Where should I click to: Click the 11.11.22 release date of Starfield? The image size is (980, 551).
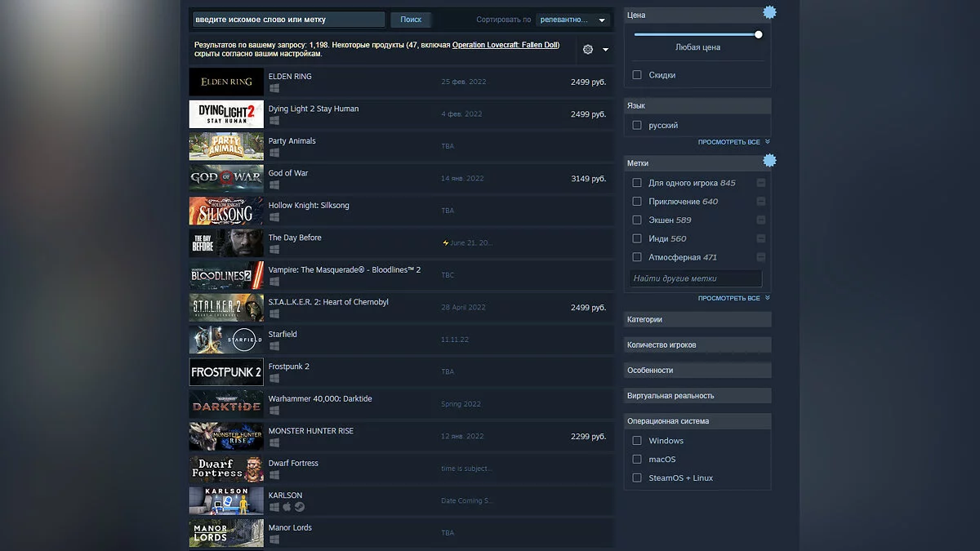coord(455,340)
